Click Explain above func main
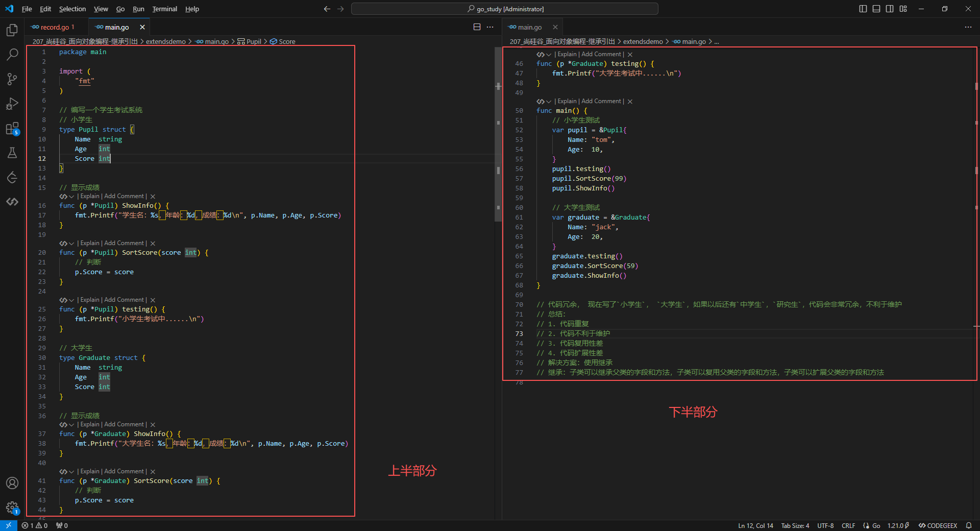 click(567, 101)
